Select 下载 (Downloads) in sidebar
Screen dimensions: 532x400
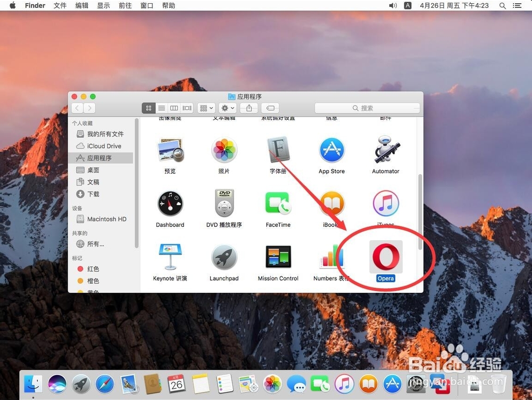point(101,194)
